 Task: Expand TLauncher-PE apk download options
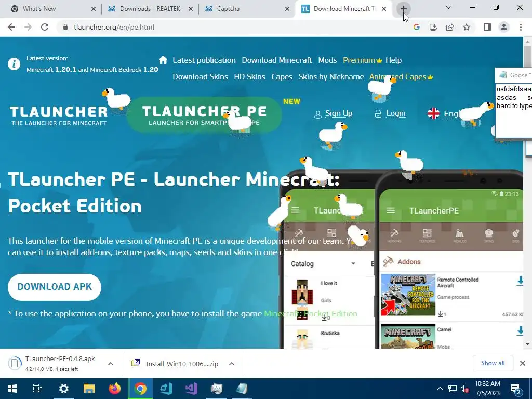coord(110,364)
